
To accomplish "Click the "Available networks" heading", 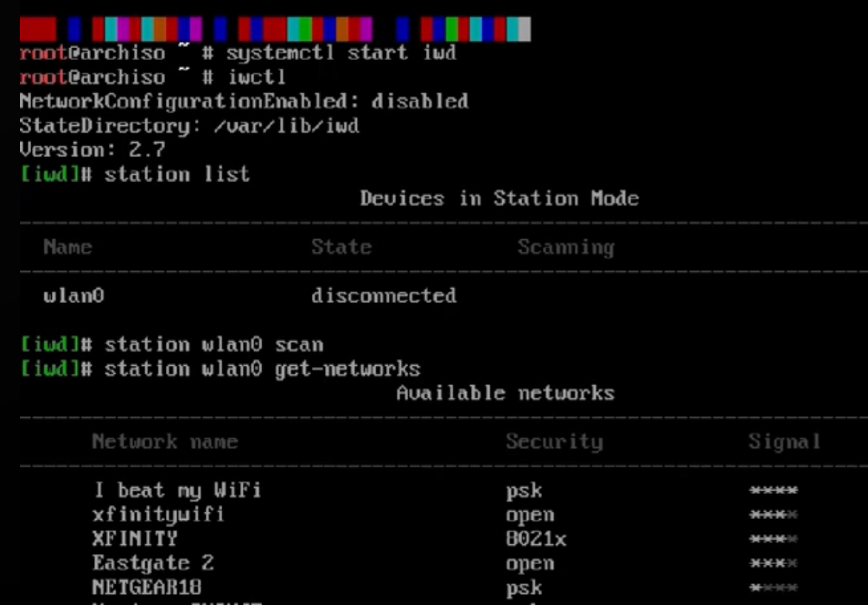I will click(x=505, y=393).
